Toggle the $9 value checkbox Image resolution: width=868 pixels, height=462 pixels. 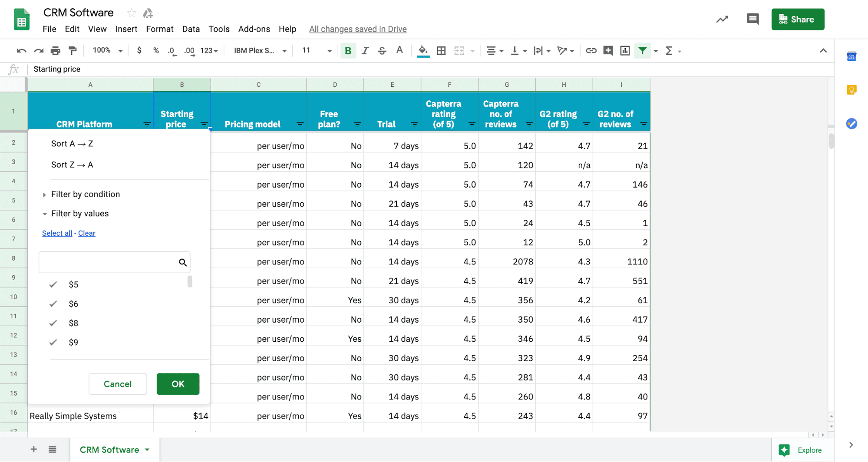tap(53, 342)
